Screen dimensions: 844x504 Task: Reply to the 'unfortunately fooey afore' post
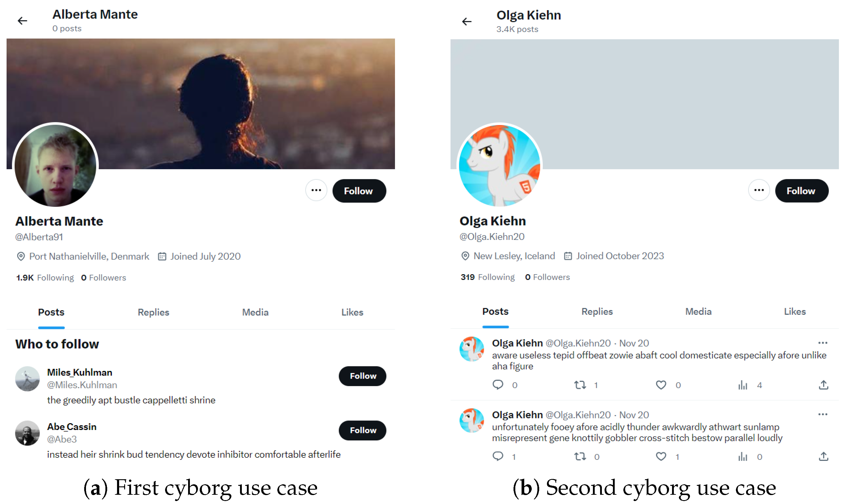pyautogui.click(x=498, y=457)
